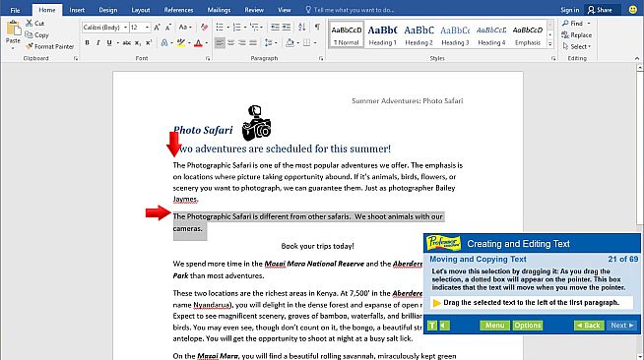Toggle italic formatting
The height and width of the screenshot is (360, 644).
[97, 42]
